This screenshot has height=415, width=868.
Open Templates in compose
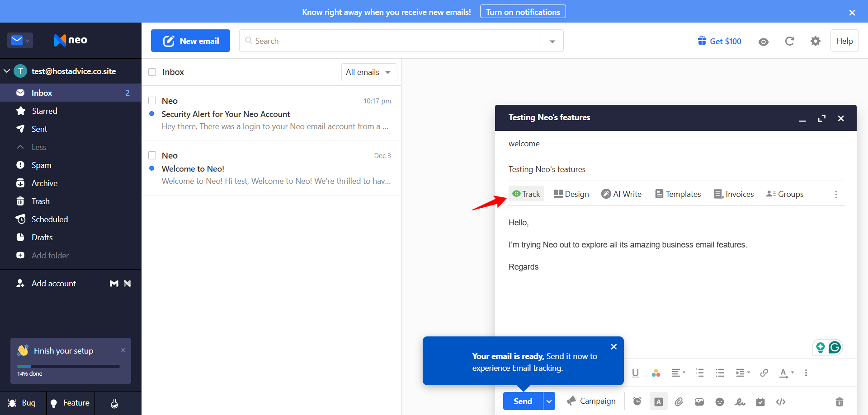point(678,194)
